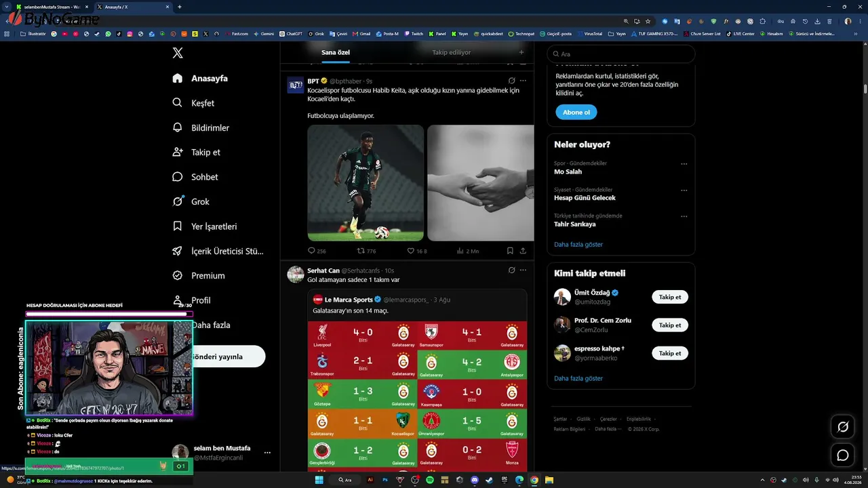Open the Gemini bookmark in bookmarks bar

click(x=263, y=33)
